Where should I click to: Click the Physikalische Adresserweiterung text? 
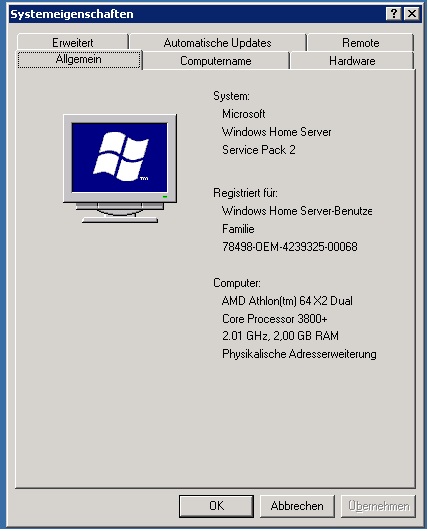(x=299, y=354)
